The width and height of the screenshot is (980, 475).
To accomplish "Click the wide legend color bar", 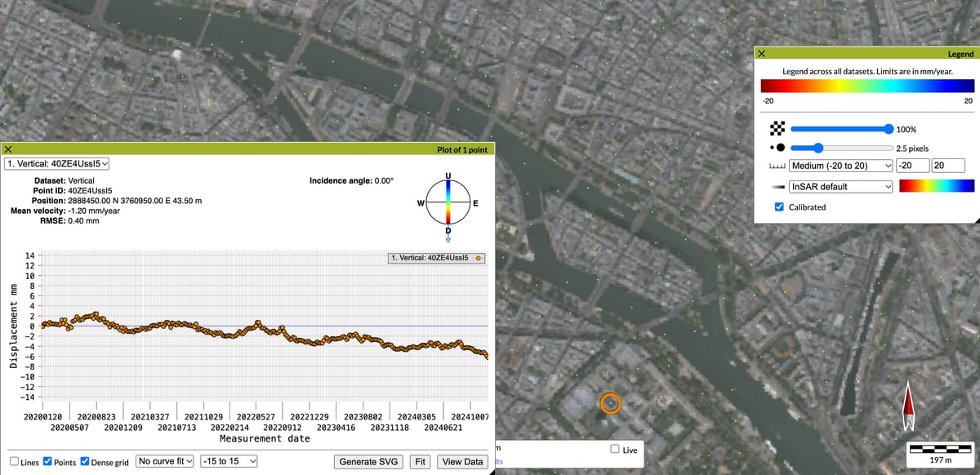I will click(867, 87).
